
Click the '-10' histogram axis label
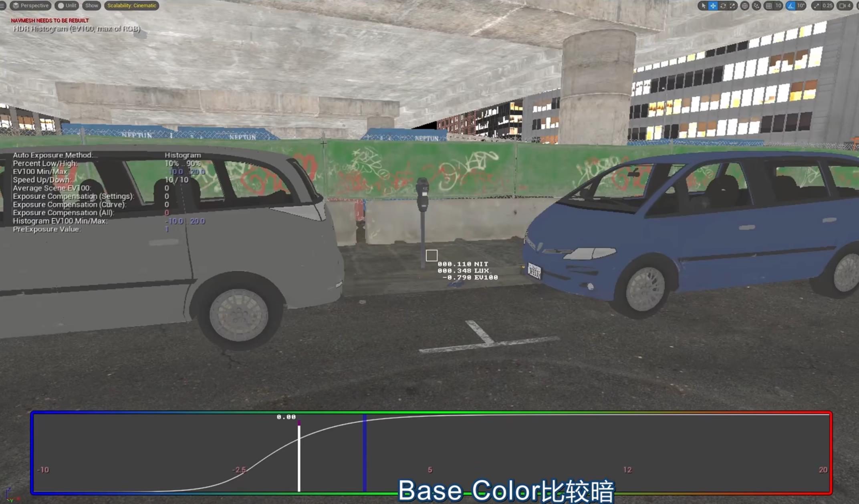43,470
